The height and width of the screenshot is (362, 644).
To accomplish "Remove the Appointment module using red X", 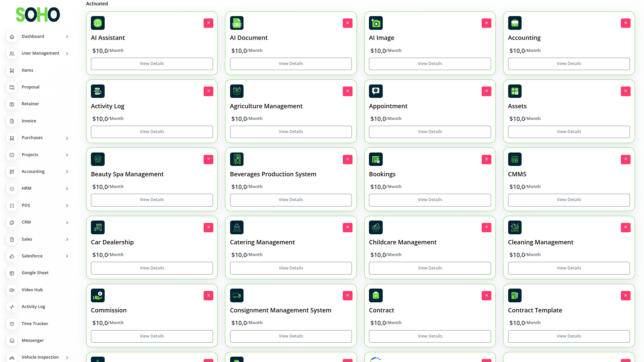I will click(486, 91).
